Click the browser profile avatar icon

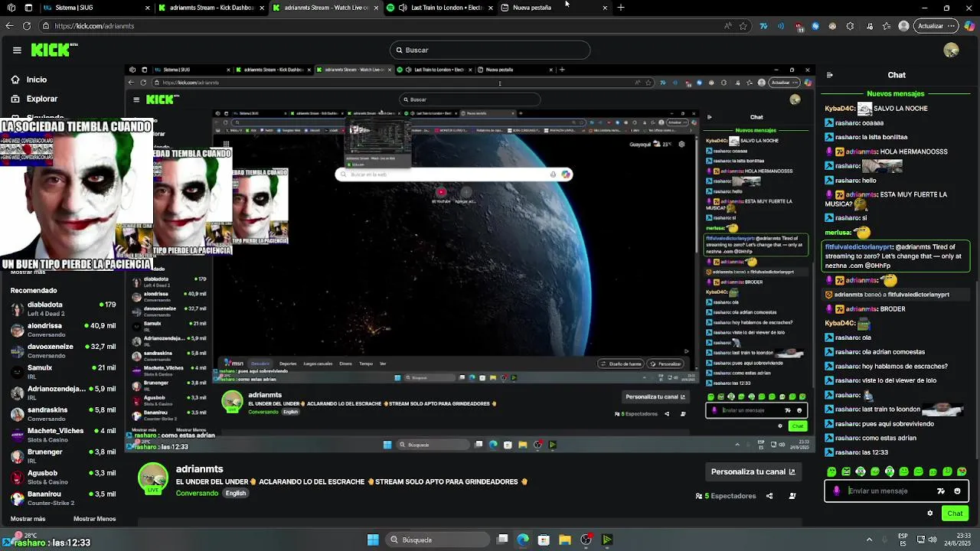tap(903, 26)
